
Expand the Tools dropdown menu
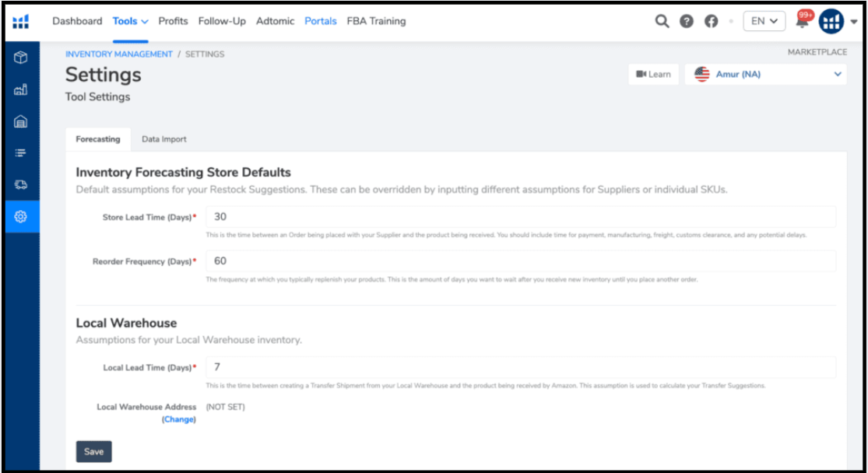click(130, 21)
